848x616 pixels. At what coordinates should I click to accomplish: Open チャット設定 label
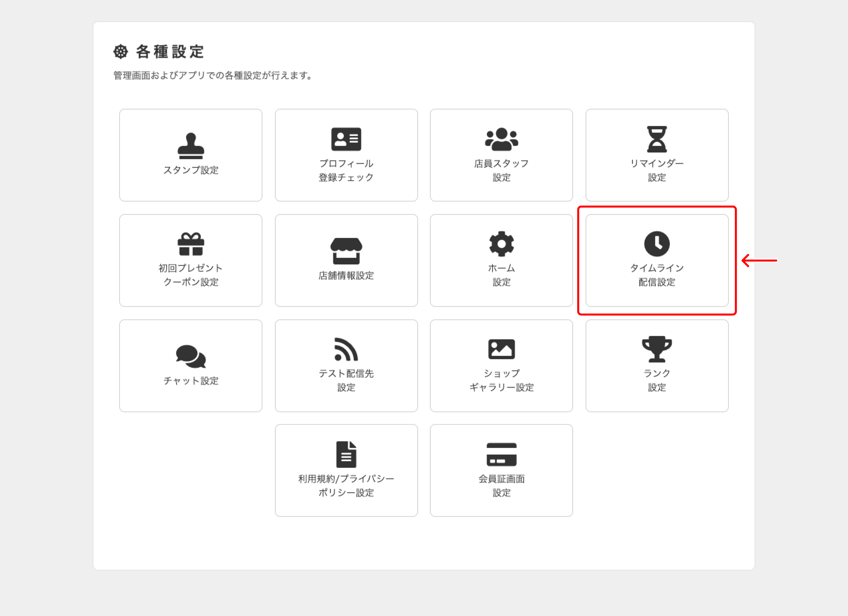[x=191, y=381]
